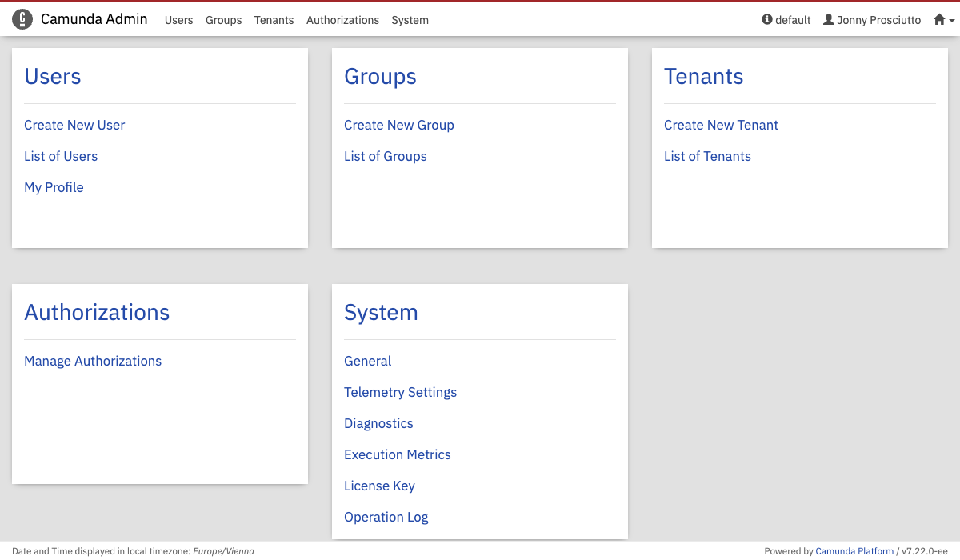Click the License Key link
The width and height of the screenshot is (960, 560).
tap(379, 486)
